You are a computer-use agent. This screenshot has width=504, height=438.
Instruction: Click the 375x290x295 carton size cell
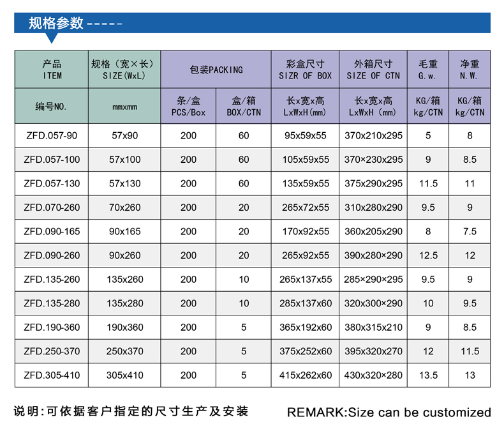coord(373,184)
